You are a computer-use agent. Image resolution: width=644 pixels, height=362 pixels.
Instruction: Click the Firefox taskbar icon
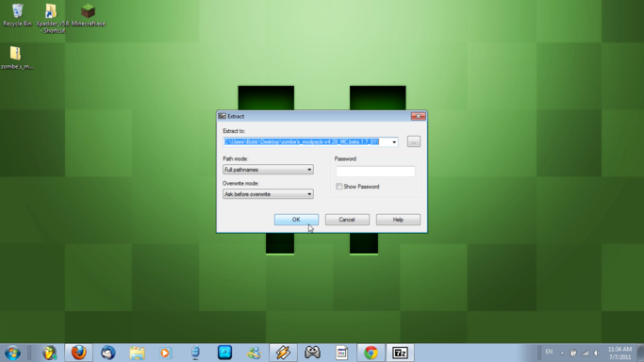(x=78, y=353)
